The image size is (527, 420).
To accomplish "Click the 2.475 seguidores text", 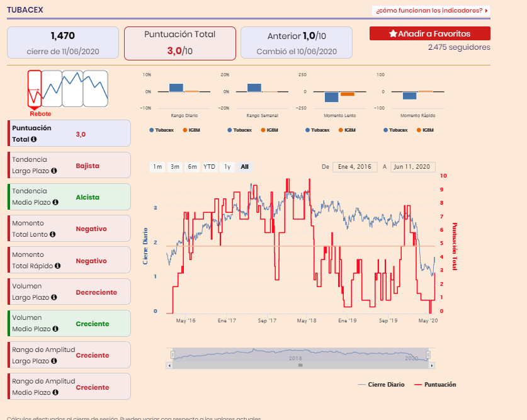I will 459,47.
